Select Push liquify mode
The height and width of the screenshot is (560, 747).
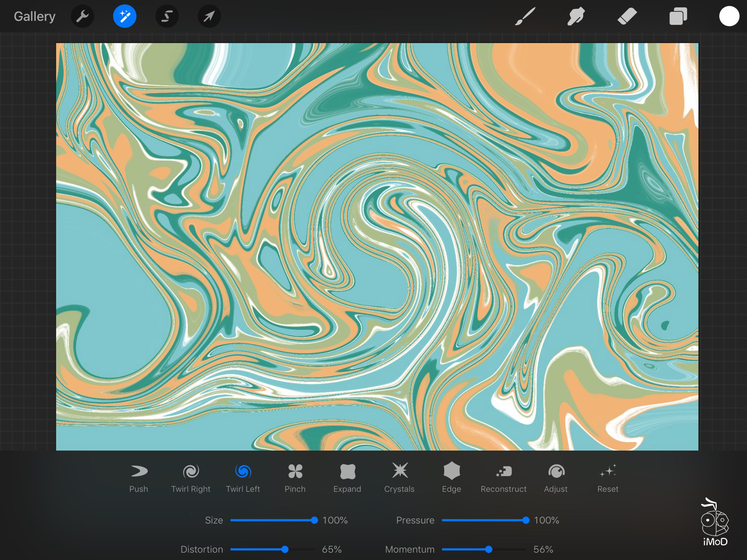pyautogui.click(x=138, y=477)
